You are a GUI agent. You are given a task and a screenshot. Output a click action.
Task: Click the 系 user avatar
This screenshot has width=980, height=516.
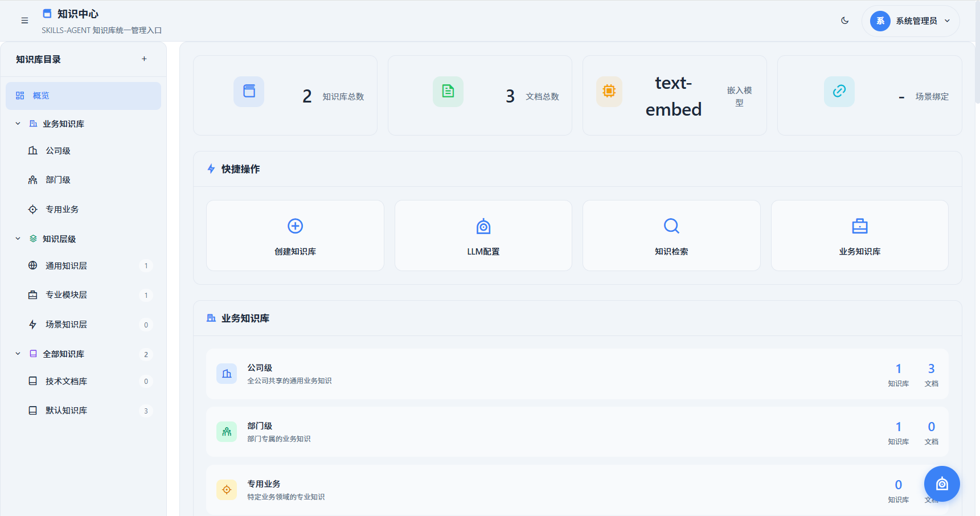(880, 21)
